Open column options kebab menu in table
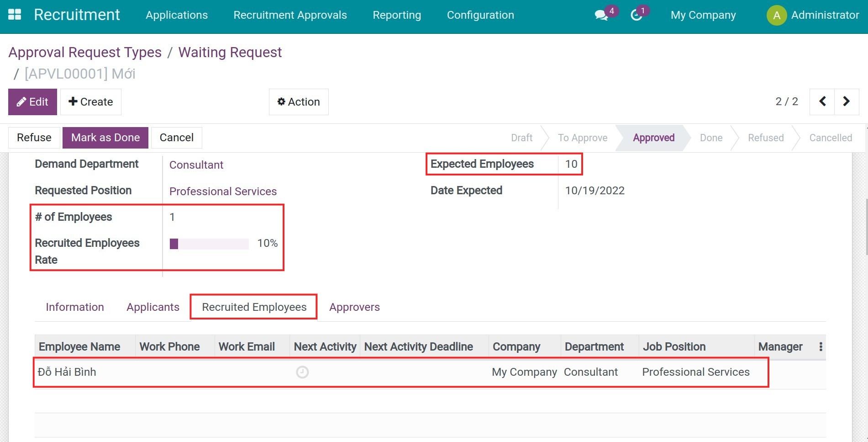Image resolution: width=868 pixels, height=442 pixels. pyautogui.click(x=821, y=347)
